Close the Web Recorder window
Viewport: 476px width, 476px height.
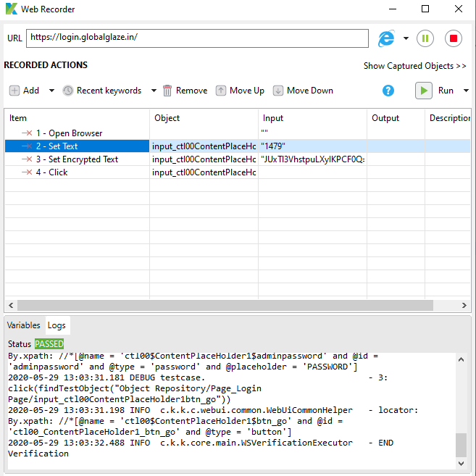[459, 9]
